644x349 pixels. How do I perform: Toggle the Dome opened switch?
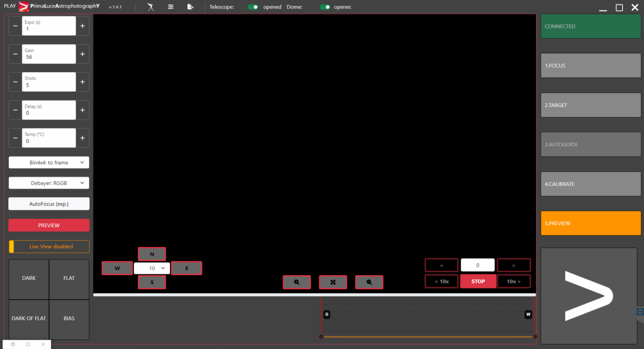coord(325,7)
